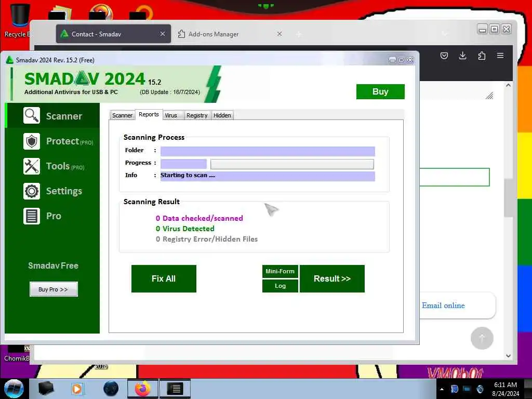Viewport: 532px width, 399px height.
Task: Open the black folder taskbar icon
Action: tap(46, 389)
